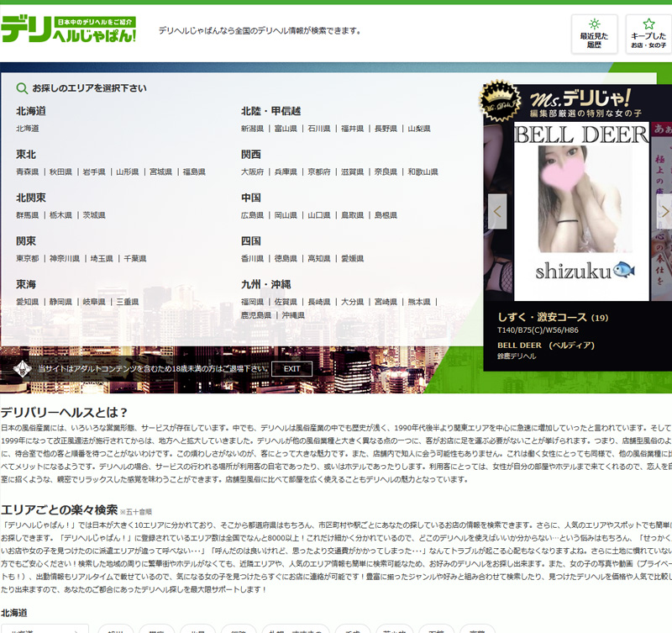
Task: Choose the 三重県 area link
Action: click(x=128, y=302)
